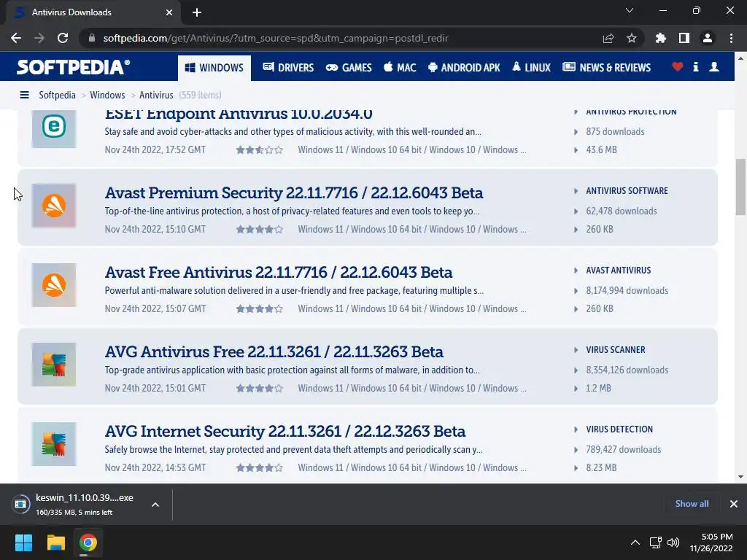Screen dimensions: 747x560
Task: Click the keswin download file icon
Action: (21, 504)
